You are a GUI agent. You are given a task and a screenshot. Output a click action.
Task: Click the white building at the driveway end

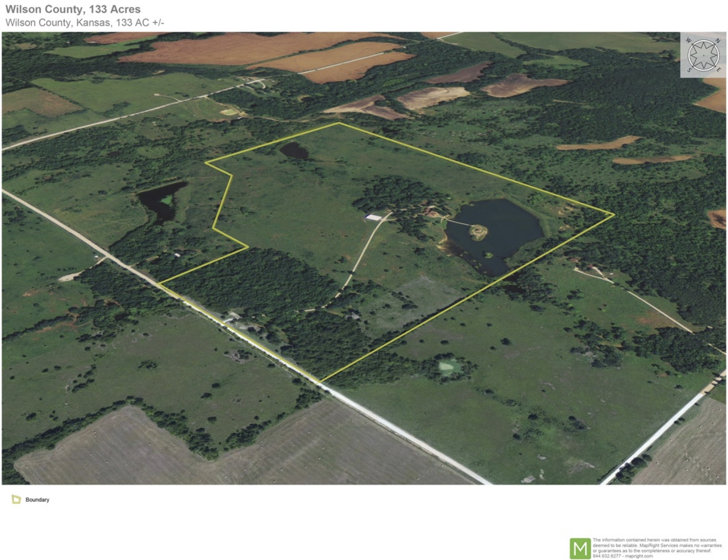pyautogui.click(x=374, y=217)
